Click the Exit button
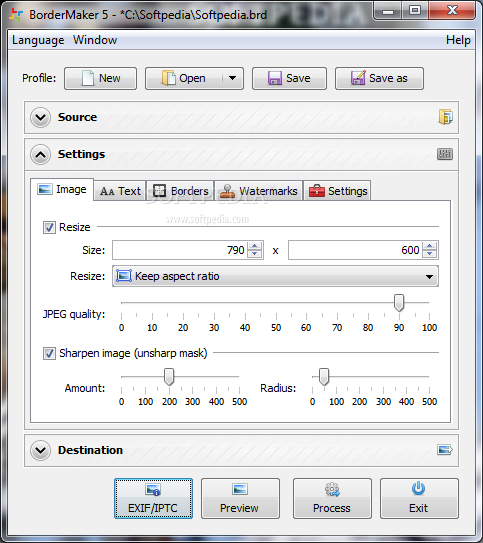This screenshot has width=483, height=543. coord(419,499)
